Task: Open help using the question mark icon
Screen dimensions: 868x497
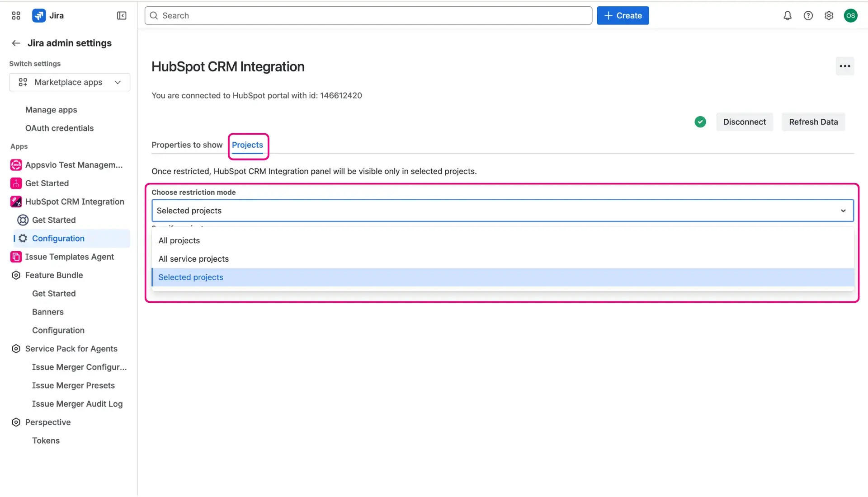Action: click(808, 15)
